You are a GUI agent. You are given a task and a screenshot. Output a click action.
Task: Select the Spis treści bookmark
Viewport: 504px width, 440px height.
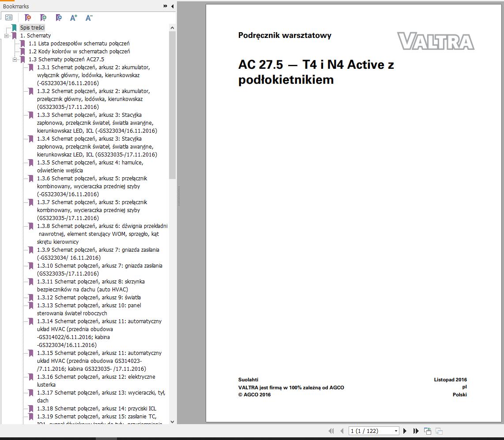[x=32, y=28]
